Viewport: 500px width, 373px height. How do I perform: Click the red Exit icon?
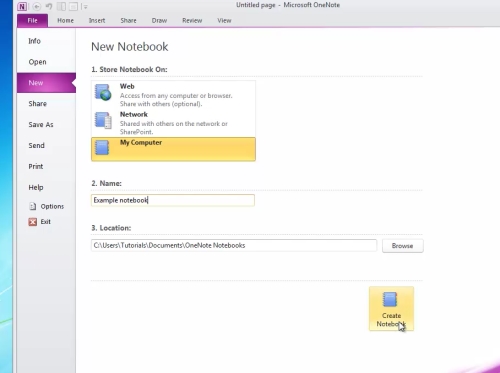click(x=33, y=222)
